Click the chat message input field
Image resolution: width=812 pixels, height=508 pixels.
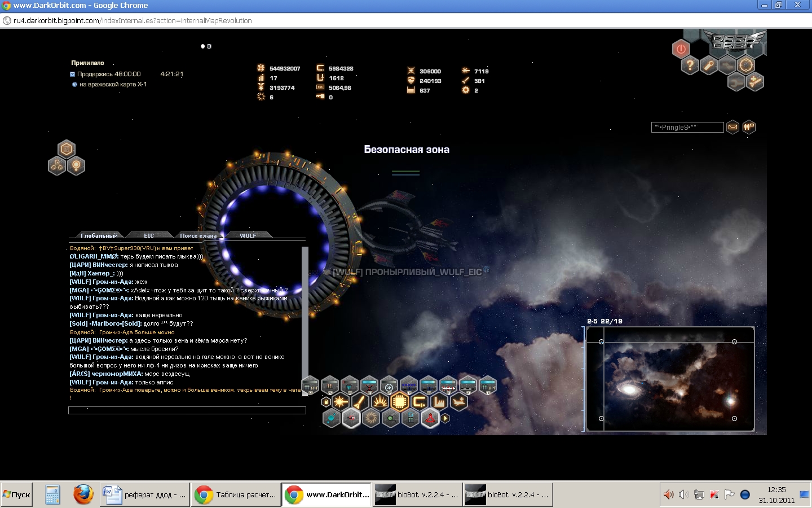coord(187,410)
